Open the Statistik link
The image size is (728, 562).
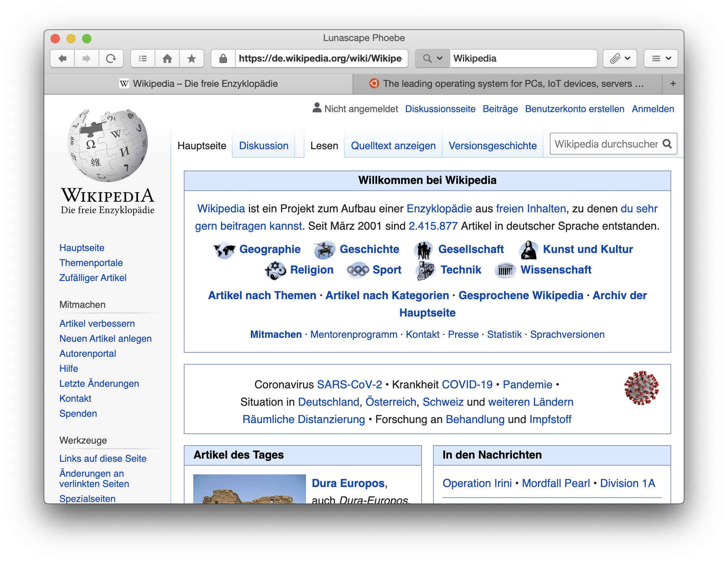pos(504,335)
